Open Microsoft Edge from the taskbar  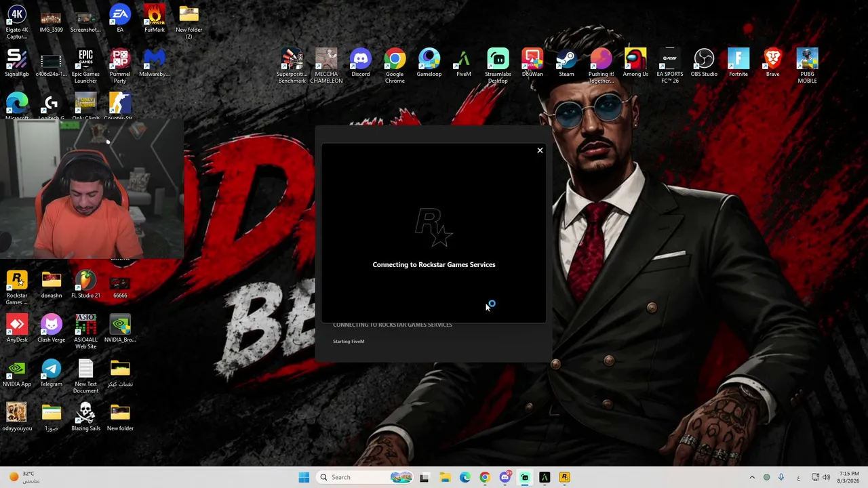click(465, 477)
